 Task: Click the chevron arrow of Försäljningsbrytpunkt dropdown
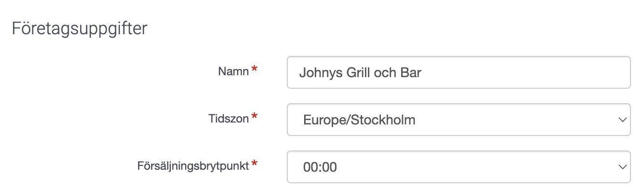pos(621,167)
